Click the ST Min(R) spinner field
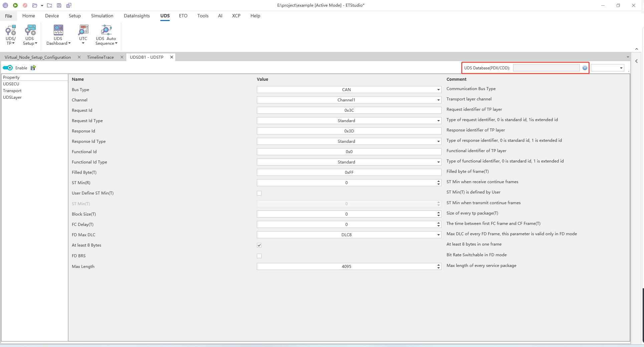 349,183
